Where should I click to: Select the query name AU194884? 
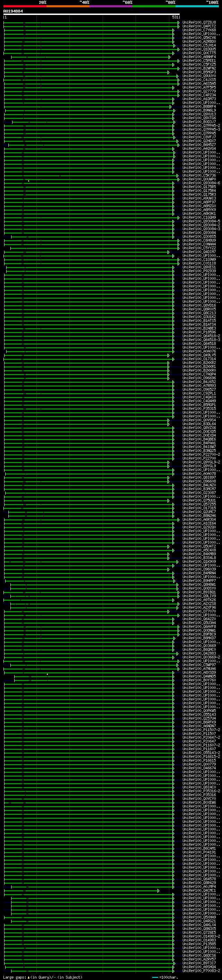coord(13,11)
